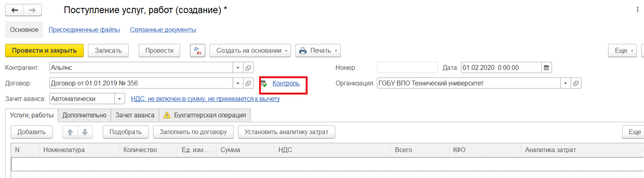
Task: Expand the Контрагент dropdown list
Action: tap(238, 68)
